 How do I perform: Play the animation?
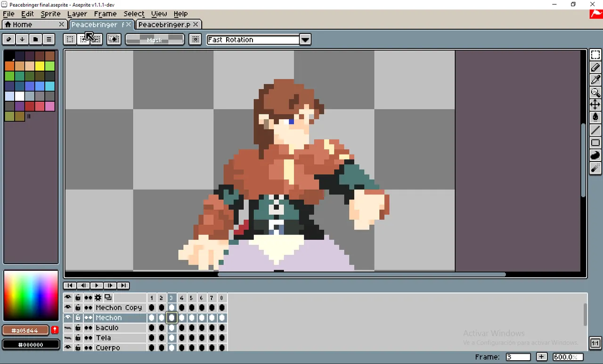pyautogui.click(x=96, y=285)
